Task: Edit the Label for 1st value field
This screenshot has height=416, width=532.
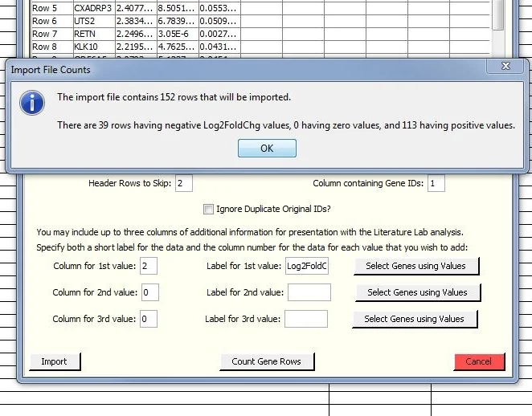Action: click(x=307, y=266)
